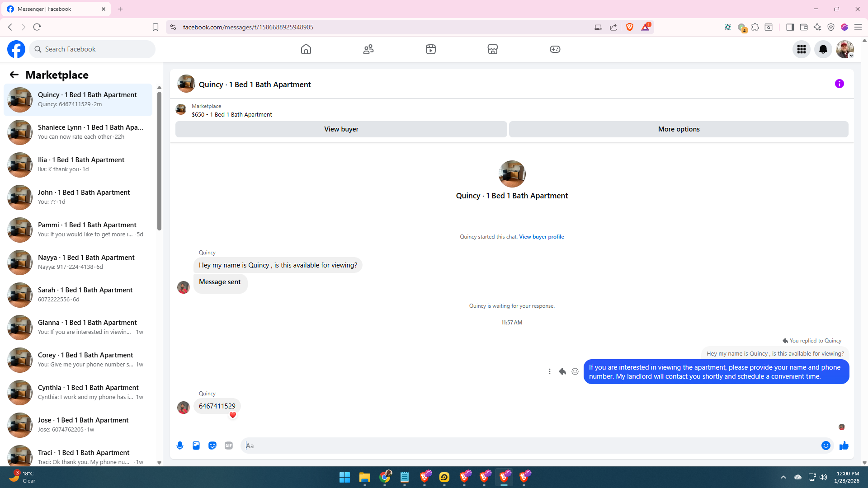
Task: Open conversation information purple icon
Action: tap(839, 84)
